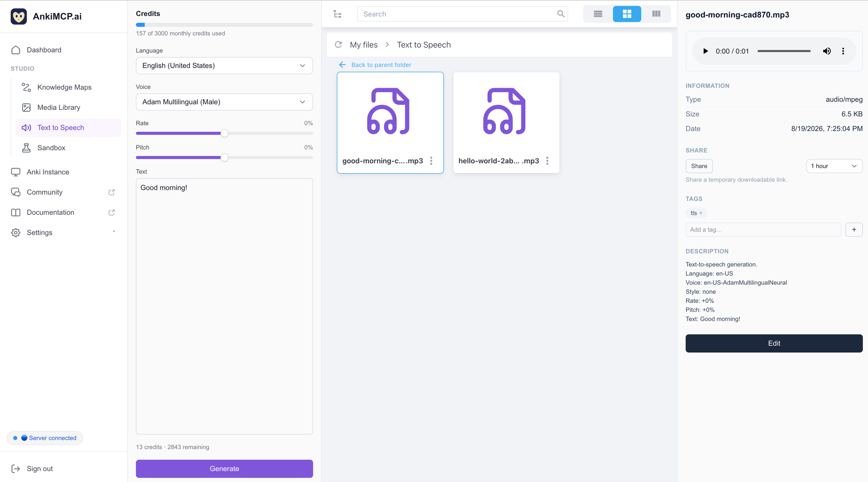
Task: Click the Knowledge Maps icon
Action: coord(26,87)
